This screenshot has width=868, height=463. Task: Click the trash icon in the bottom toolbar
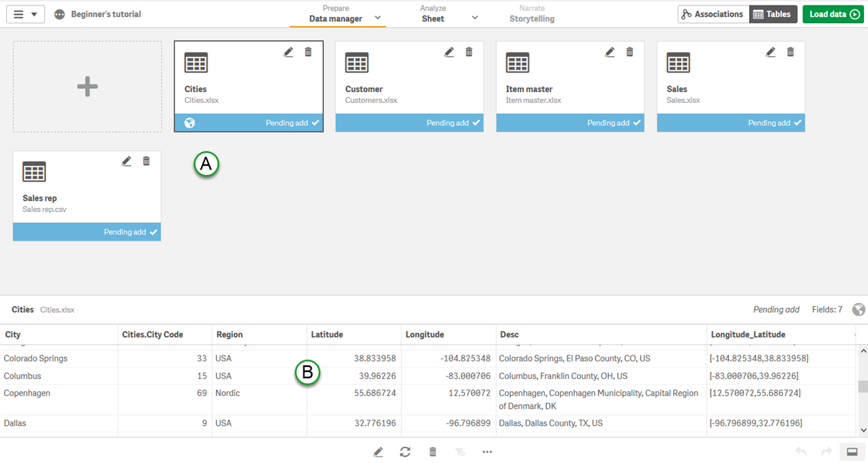(433, 452)
